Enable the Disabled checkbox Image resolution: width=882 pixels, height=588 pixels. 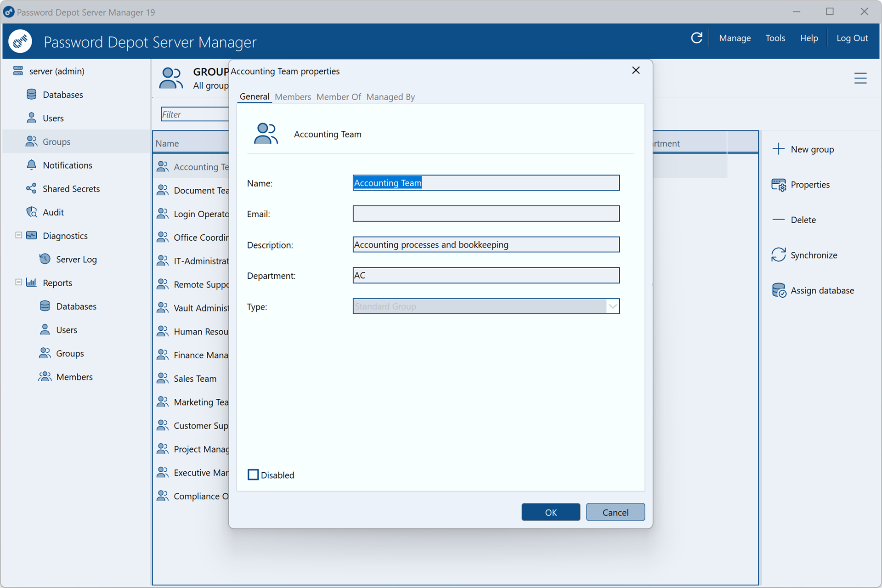click(253, 475)
